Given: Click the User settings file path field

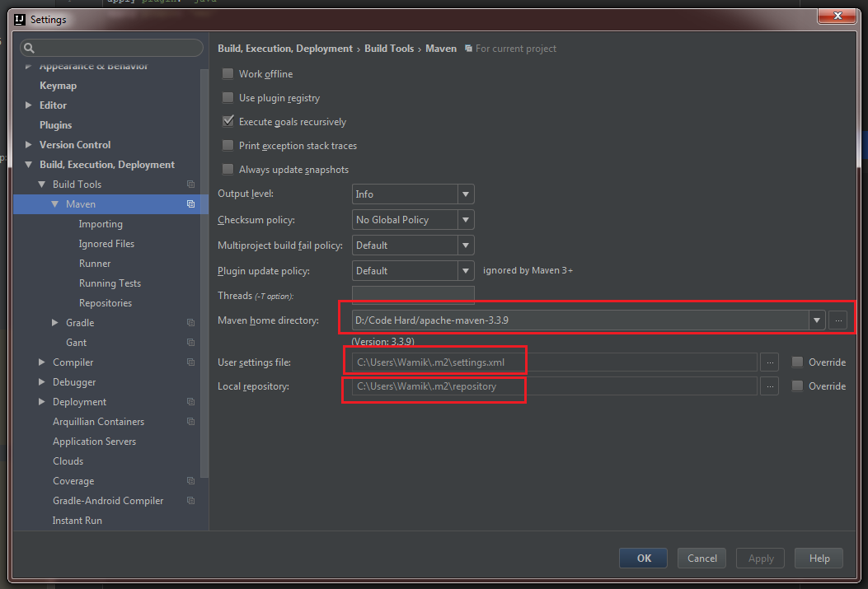Looking at the screenshot, I should coord(554,362).
